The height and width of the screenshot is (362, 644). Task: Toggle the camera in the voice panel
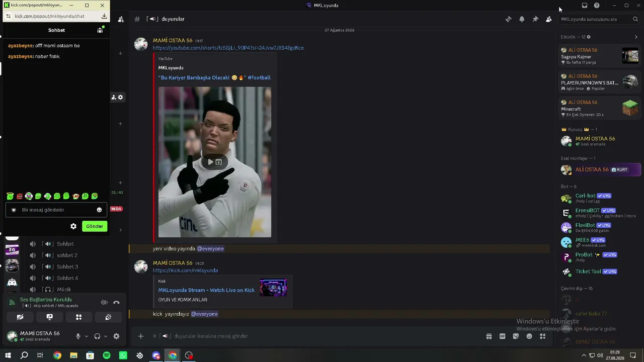coord(20,317)
